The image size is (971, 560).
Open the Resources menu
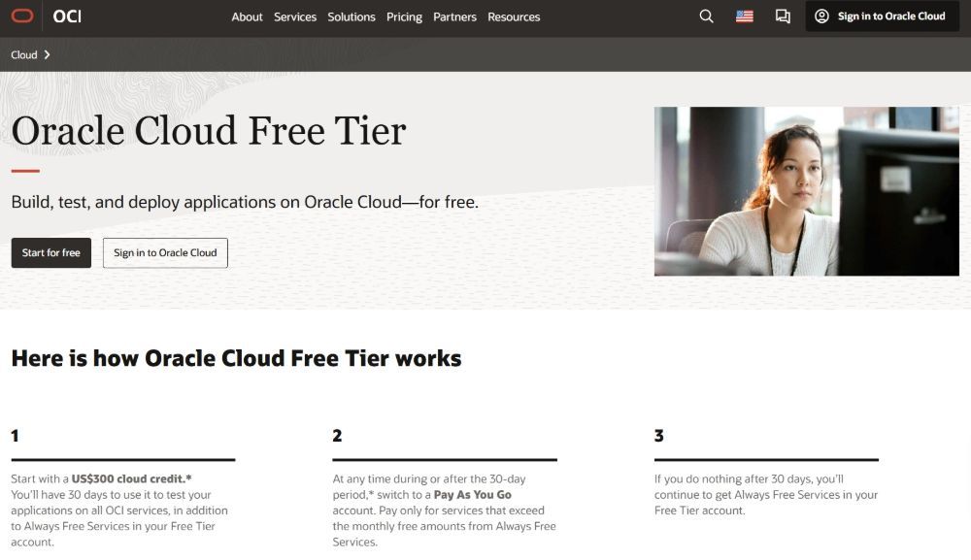tap(514, 17)
